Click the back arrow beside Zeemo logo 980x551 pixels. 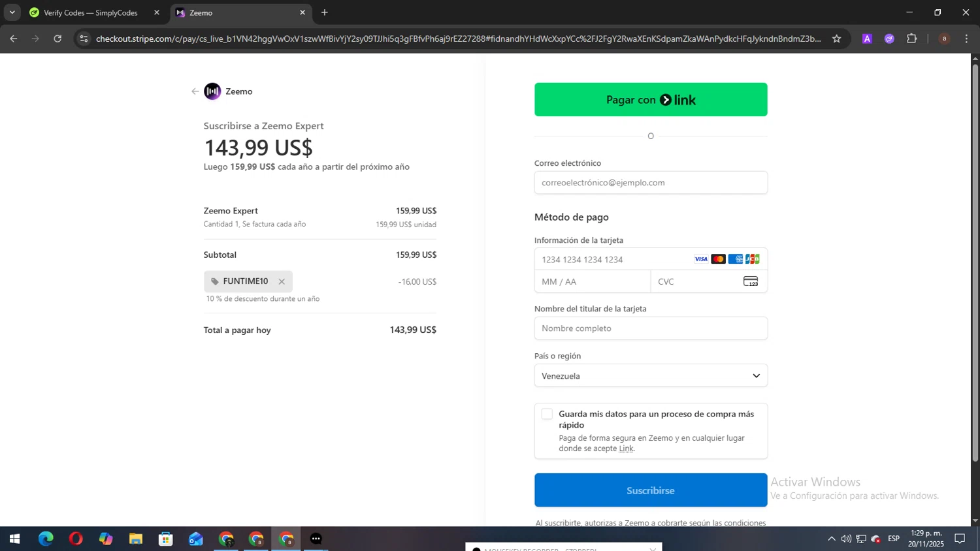(x=195, y=91)
